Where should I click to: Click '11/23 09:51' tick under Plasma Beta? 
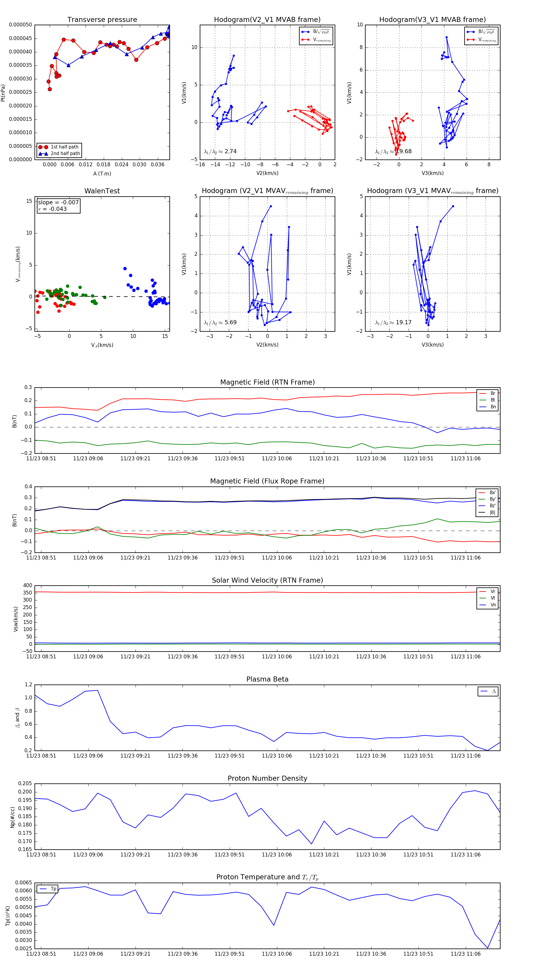[x=230, y=756]
